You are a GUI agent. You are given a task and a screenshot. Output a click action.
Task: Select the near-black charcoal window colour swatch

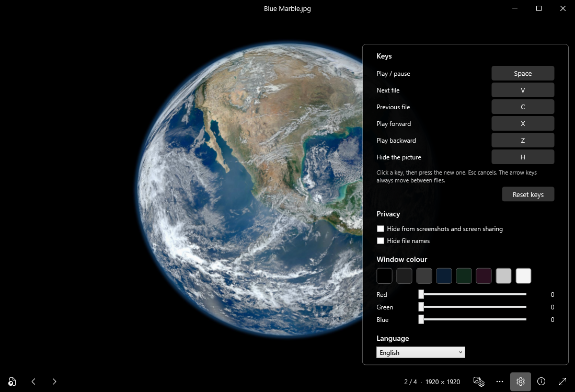point(404,276)
